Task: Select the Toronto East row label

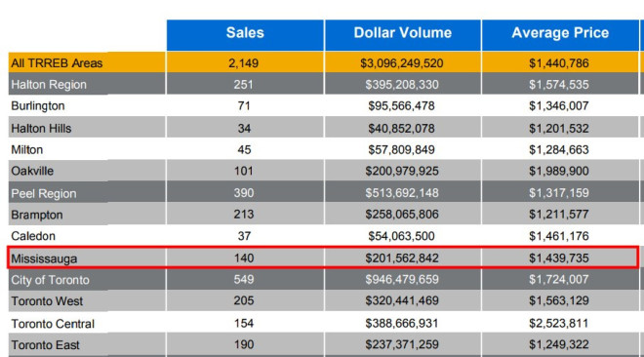Action: point(45,345)
